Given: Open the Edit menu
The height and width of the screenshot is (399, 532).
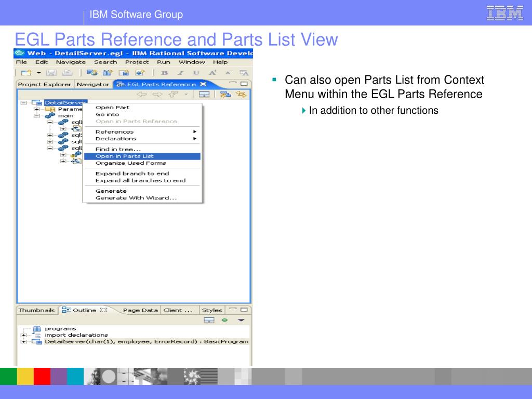Looking at the screenshot, I should point(42,62).
